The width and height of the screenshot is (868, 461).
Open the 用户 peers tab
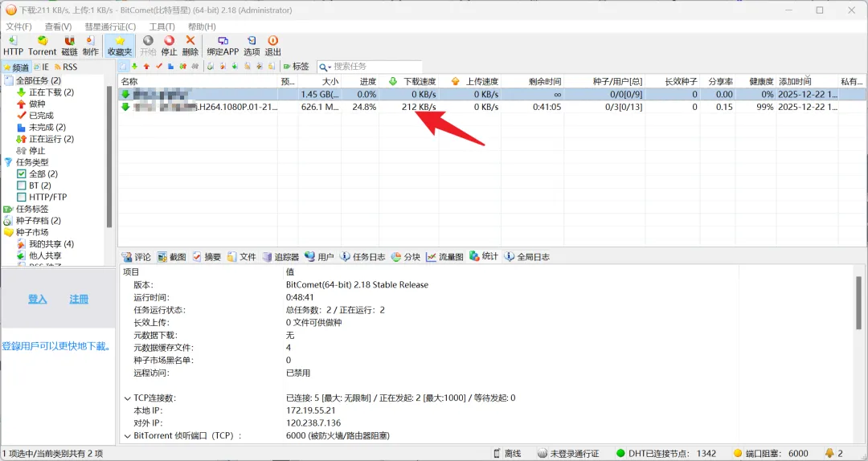(319, 257)
